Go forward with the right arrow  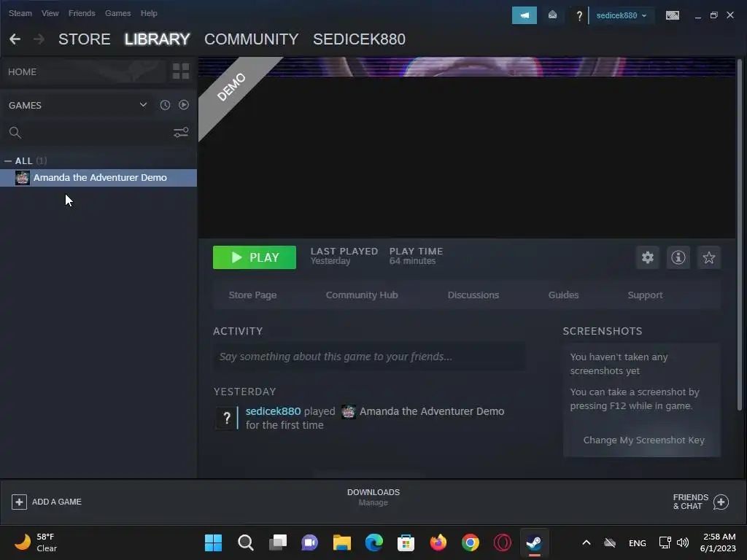point(39,39)
